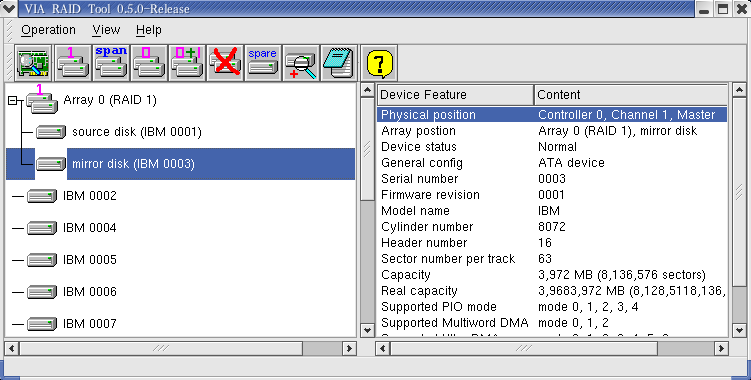Screen dimensions: 751x380
Task: Select the General config row
Action: (552, 163)
